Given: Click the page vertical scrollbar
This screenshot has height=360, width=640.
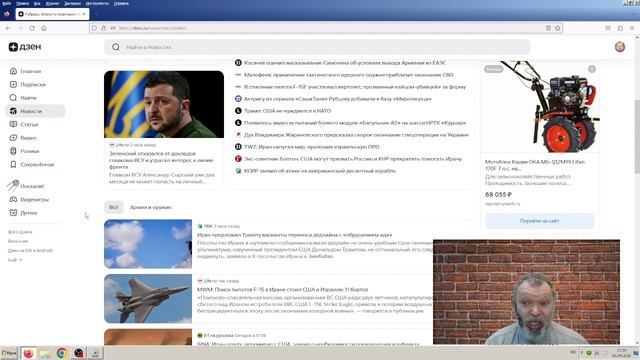Looking at the screenshot, I should pyautogui.click(x=637, y=137).
